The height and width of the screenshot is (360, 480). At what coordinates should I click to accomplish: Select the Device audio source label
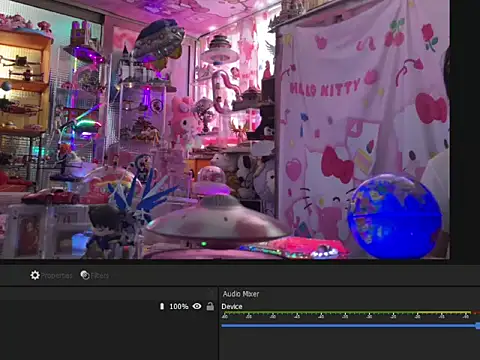tap(232, 306)
